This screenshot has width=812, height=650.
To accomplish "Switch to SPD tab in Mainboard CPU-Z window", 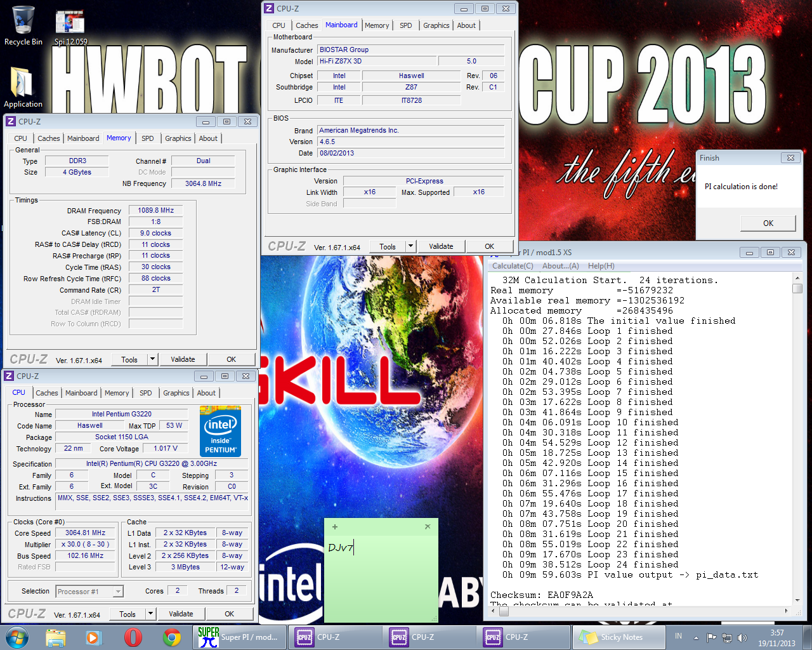I will [406, 25].
